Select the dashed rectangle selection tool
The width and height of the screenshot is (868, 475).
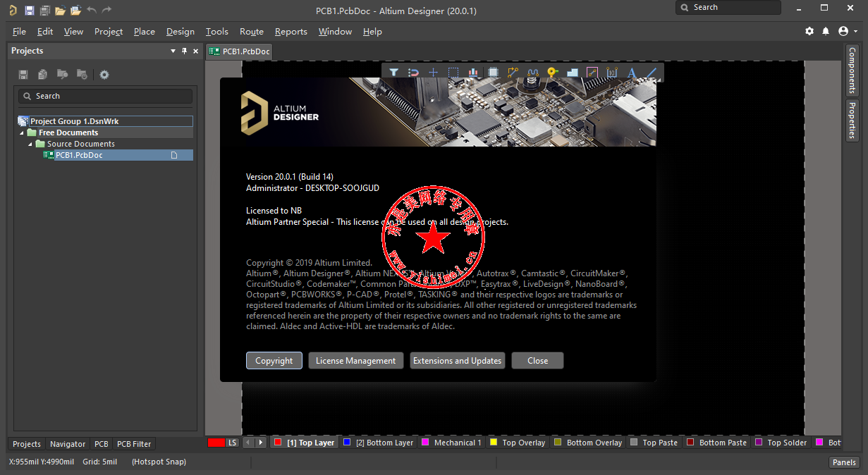(453, 72)
